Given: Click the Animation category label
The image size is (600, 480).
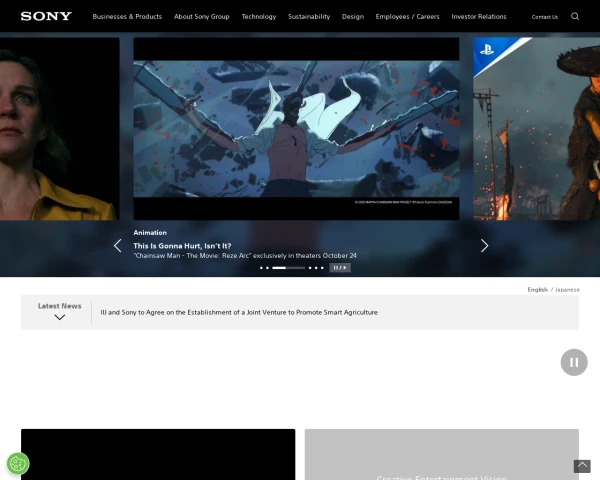Looking at the screenshot, I should (x=150, y=233).
